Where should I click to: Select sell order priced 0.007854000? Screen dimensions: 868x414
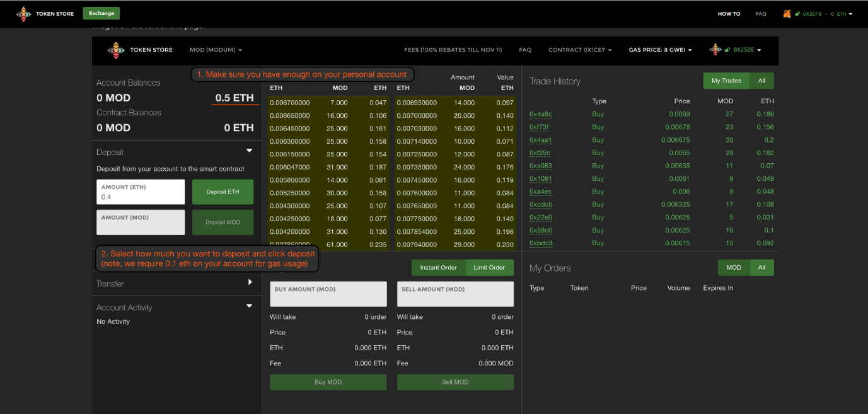[455, 232]
